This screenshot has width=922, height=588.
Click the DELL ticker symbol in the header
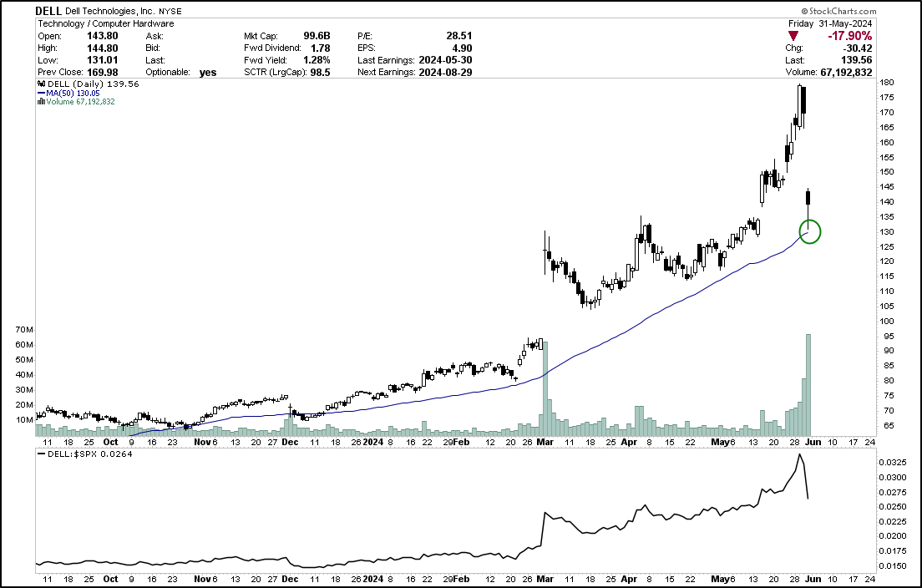pos(49,11)
